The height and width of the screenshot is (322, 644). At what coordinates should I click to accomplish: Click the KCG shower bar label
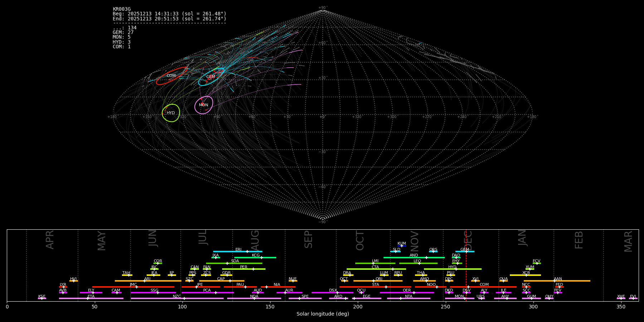tap(256, 255)
